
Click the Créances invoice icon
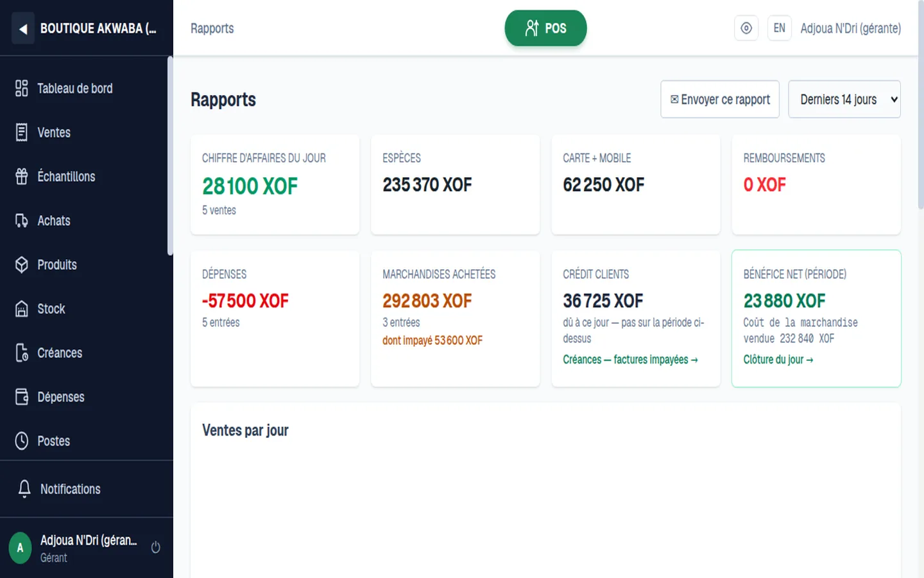tap(22, 353)
